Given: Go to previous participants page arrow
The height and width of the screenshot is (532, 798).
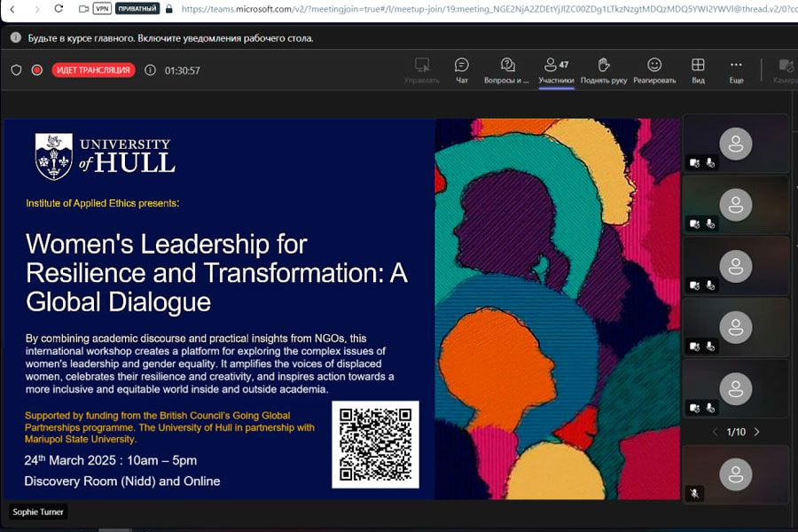Looking at the screenshot, I should (715, 432).
